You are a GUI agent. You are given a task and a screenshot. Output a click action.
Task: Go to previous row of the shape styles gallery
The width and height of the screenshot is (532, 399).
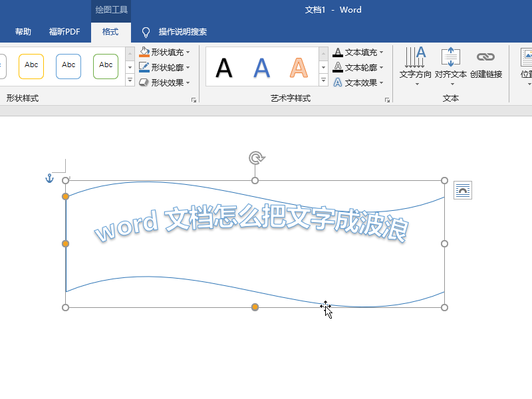tap(130, 54)
